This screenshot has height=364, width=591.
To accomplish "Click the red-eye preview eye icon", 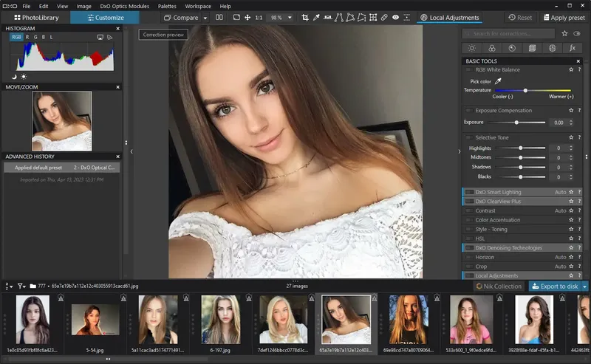I will point(395,17).
